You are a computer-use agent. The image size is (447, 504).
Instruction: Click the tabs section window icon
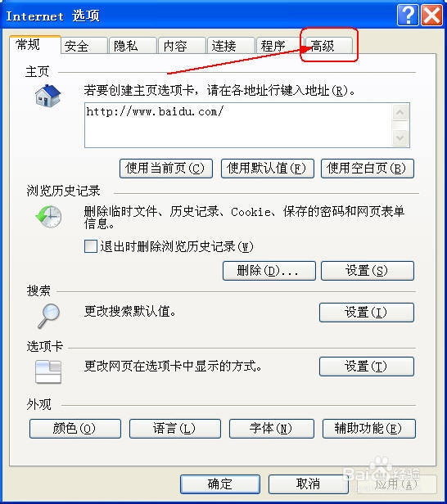tap(48, 372)
